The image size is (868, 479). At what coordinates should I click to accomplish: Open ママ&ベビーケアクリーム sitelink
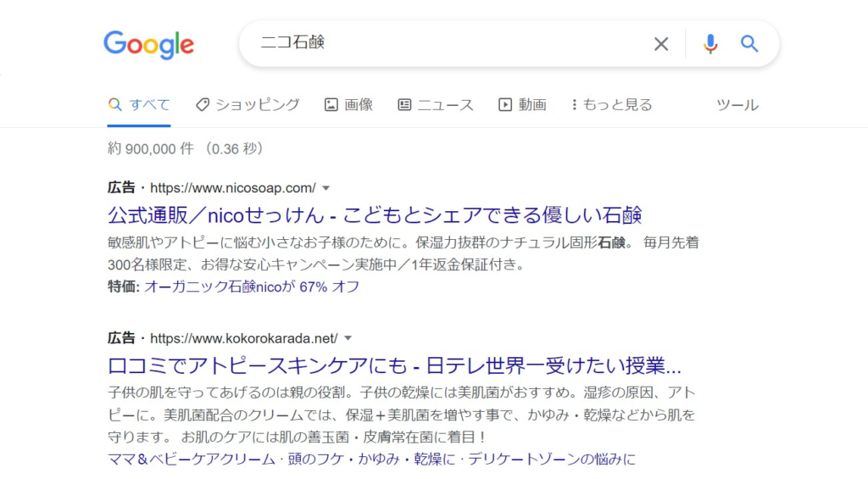(191, 459)
